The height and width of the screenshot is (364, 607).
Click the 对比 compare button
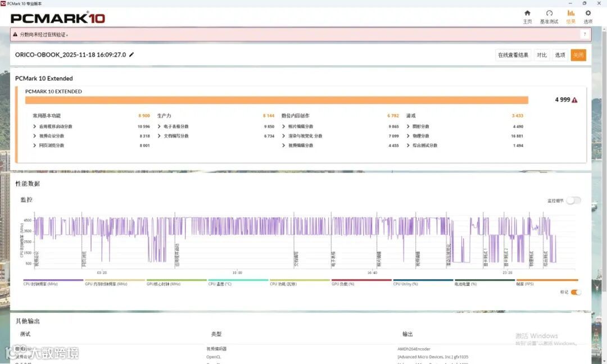[x=542, y=55]
